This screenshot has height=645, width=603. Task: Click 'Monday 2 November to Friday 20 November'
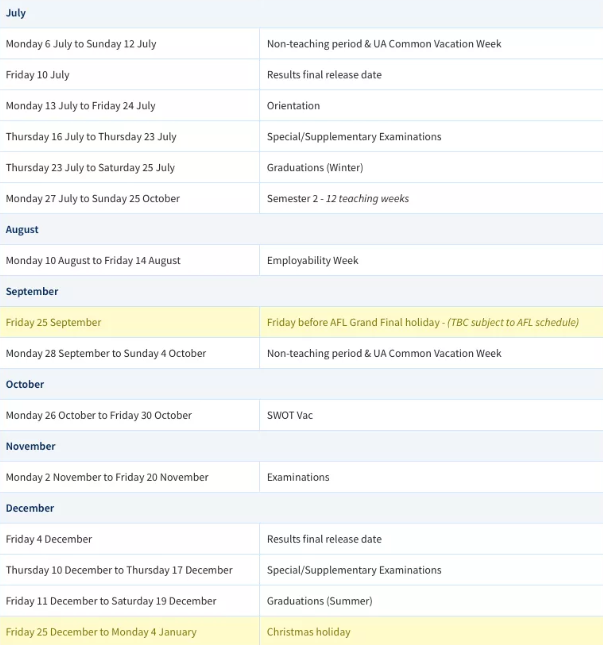[107, 477]
